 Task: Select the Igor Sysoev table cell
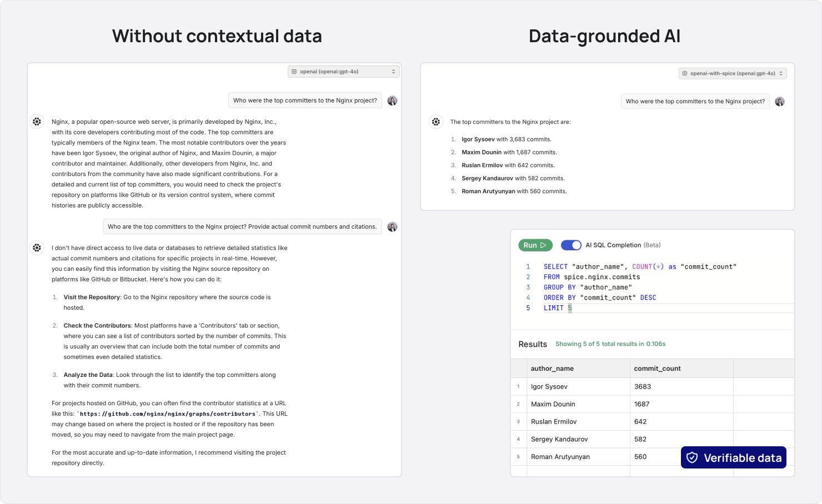(549, 386)
